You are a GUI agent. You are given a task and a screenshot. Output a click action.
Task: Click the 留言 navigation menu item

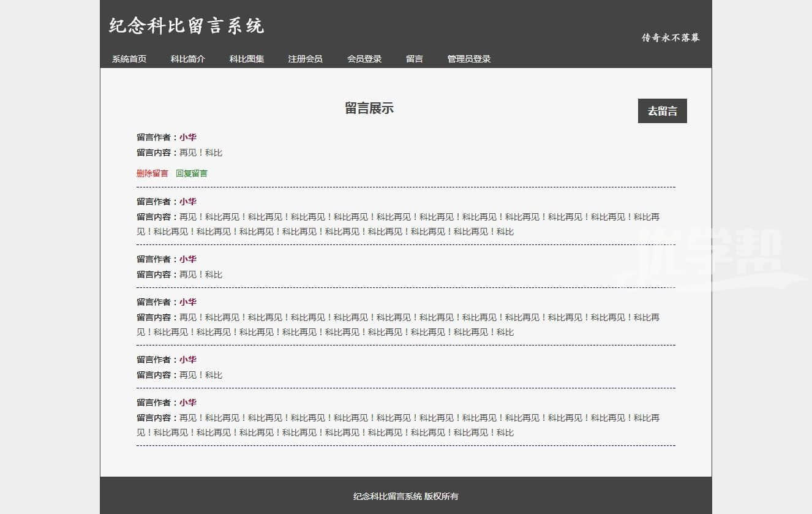415,59
